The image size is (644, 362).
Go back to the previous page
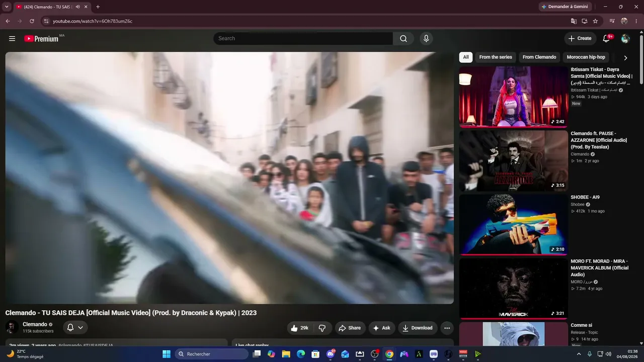(x=8, y=21)
